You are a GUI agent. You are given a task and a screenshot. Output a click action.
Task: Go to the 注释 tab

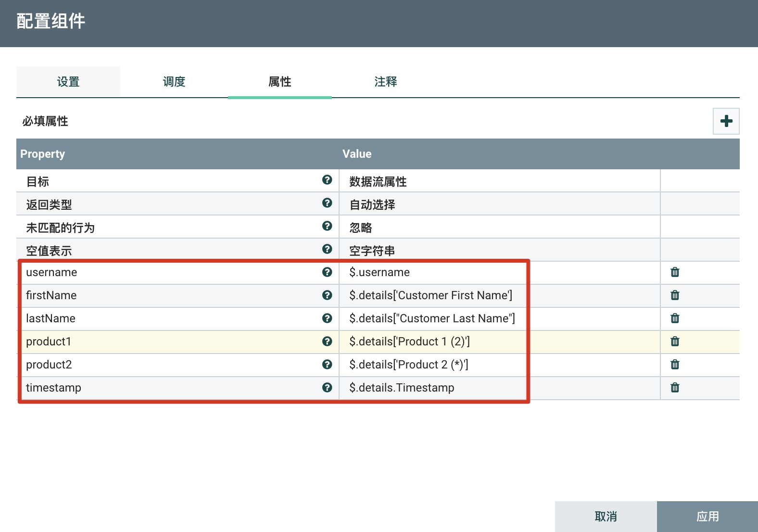pyautogui.click(x=386, y=82)
